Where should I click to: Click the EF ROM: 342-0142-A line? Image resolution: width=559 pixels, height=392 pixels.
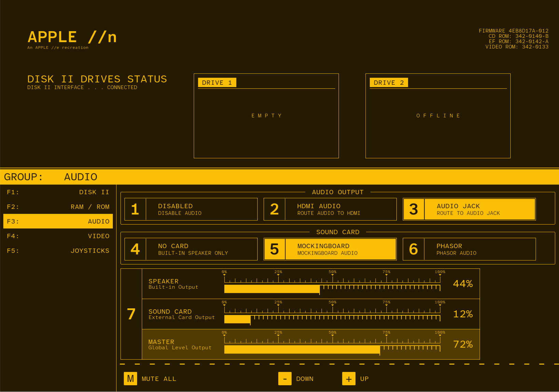518,41
